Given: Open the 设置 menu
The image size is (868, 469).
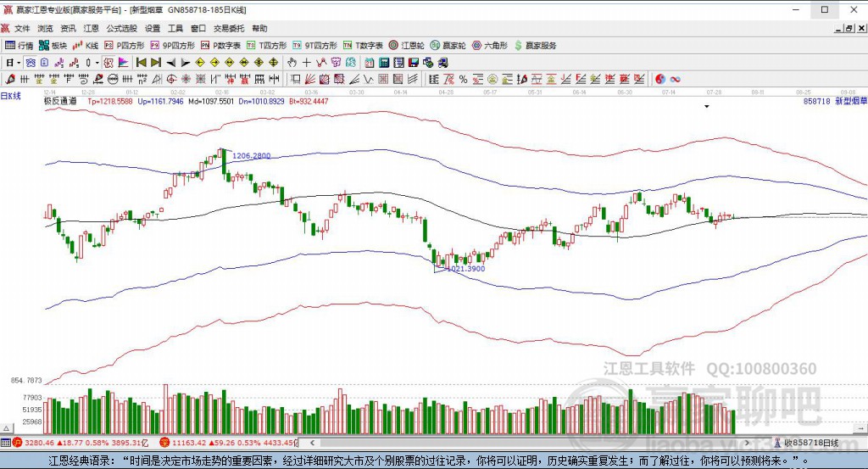Looking at the screenshot, I should point(153,28).
